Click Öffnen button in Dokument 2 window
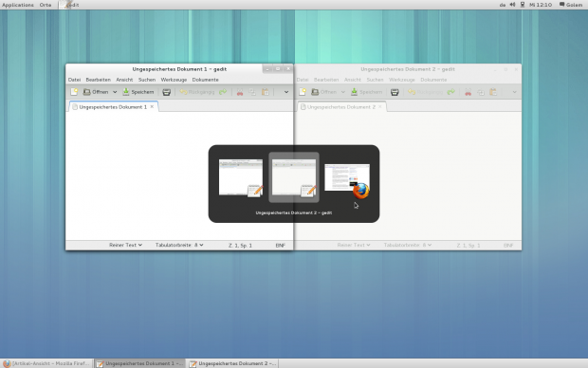This screenshot has width=588, height=368. point(324,92)
